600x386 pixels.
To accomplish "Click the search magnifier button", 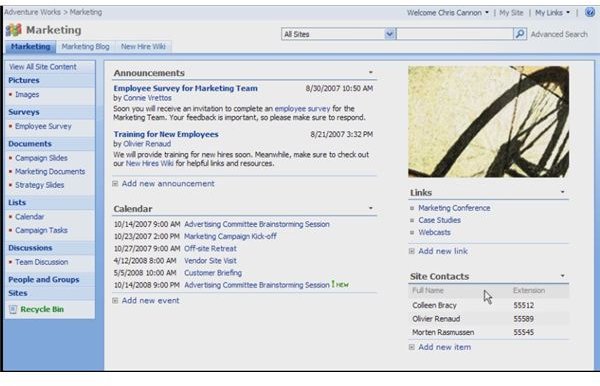I will tap(520, 34).
